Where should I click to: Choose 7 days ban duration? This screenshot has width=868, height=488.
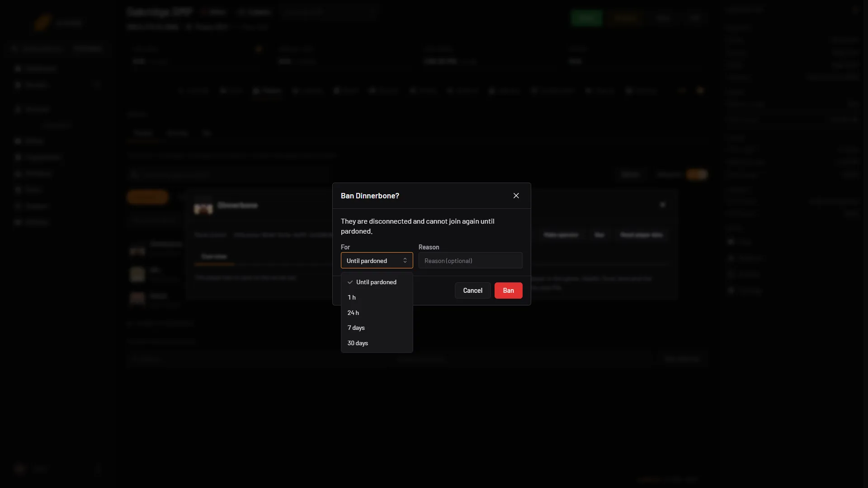[377, 328]
